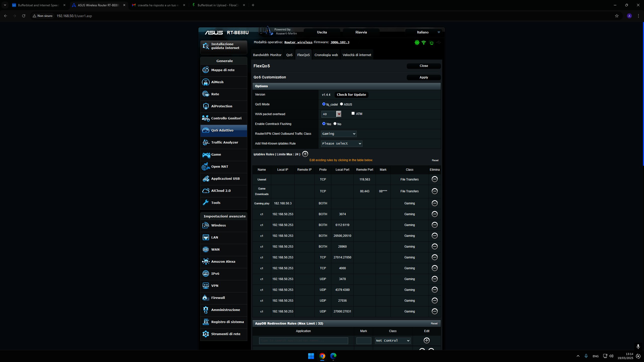Click the AiProtection shield icon
Viewport: 644px width, 362px height.
point(206,106)
